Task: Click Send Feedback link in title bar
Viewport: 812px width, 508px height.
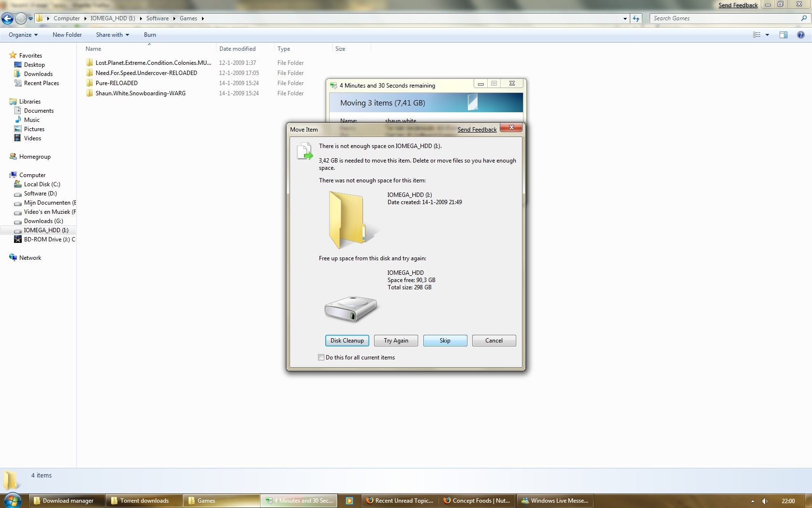Action: pos(738,5)
